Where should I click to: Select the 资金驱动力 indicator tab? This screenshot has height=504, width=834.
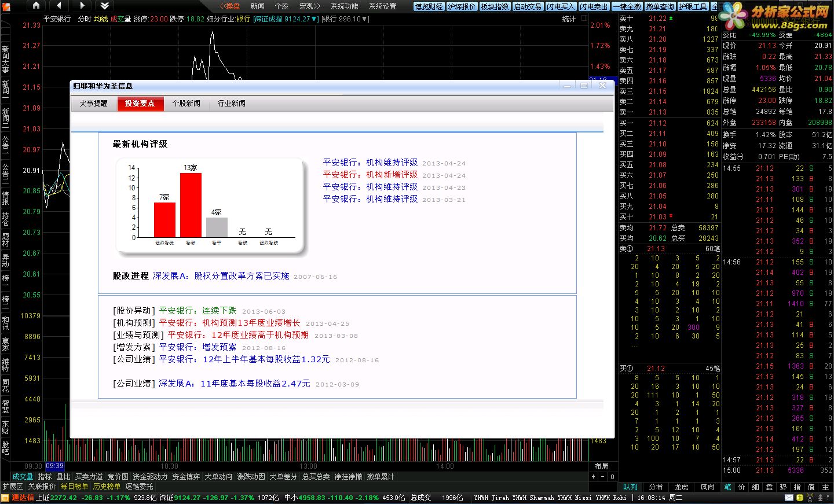click(150, 477)
